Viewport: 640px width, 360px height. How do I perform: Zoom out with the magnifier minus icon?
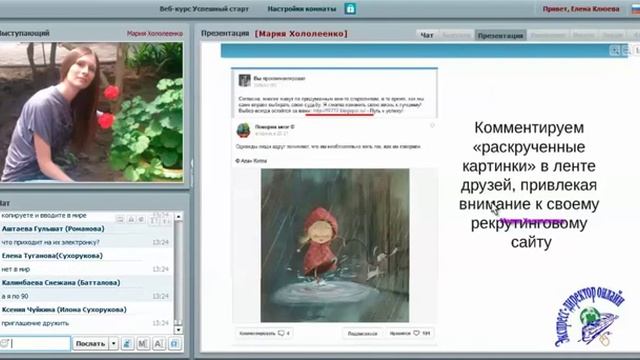626,50
